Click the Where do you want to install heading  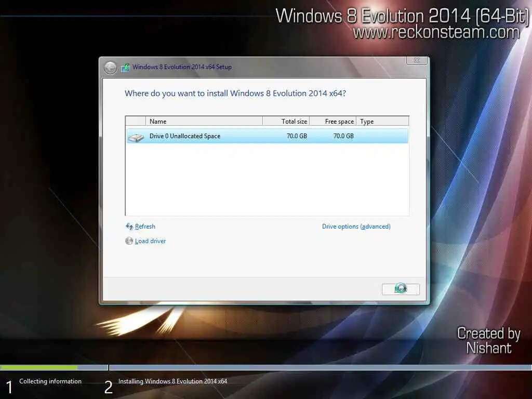pyautogui.click(x=235, y=94)
